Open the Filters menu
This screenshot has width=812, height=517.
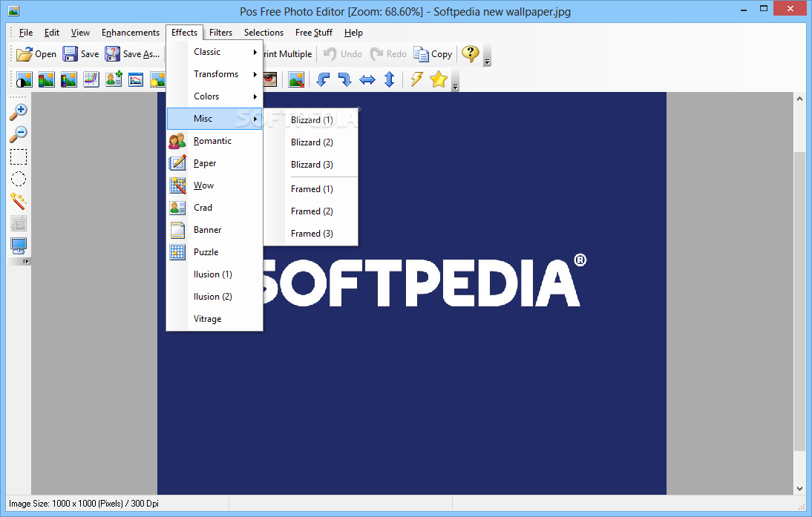220,33
